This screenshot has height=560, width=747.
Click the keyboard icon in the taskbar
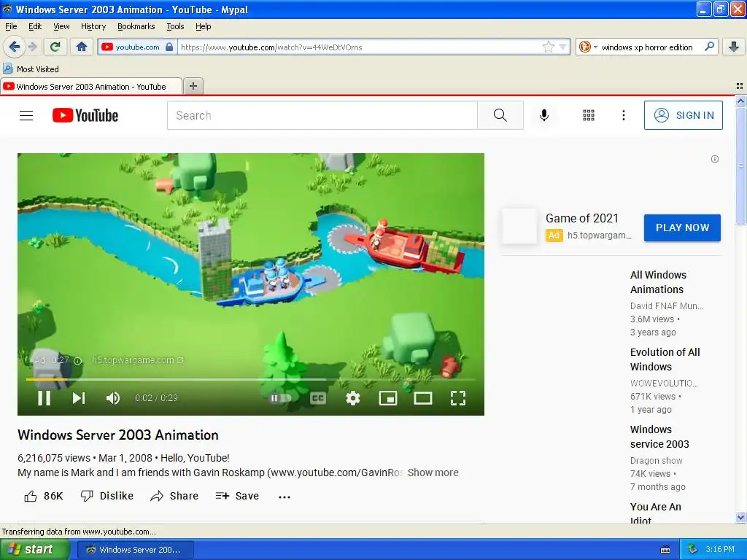[x=665, y=550]
